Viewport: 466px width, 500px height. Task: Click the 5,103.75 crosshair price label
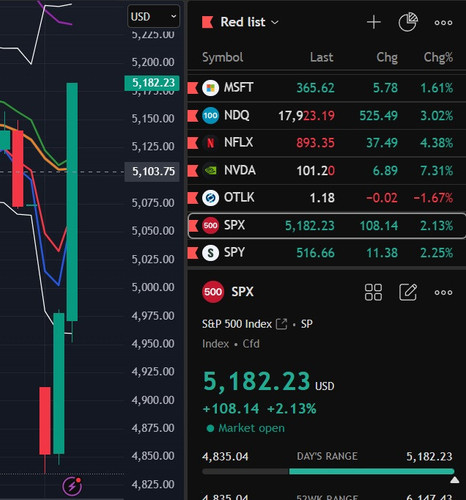pyautogui.click(x=152, y=172)
